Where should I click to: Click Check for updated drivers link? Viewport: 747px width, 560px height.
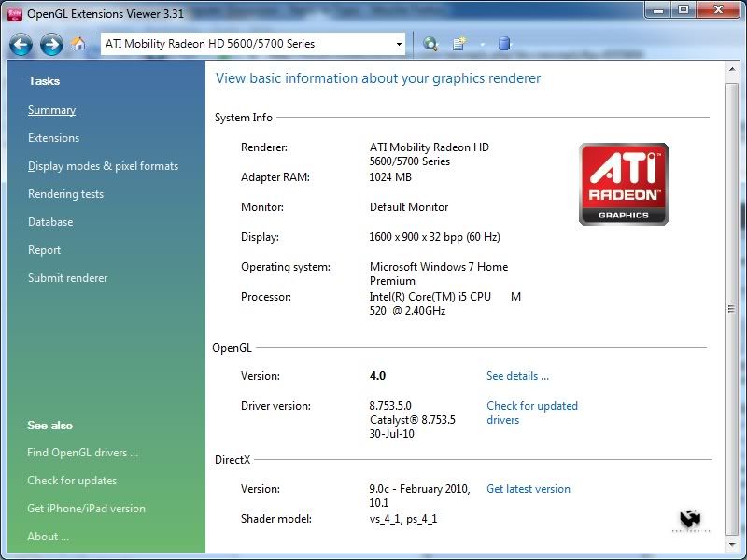pos(532,413)
